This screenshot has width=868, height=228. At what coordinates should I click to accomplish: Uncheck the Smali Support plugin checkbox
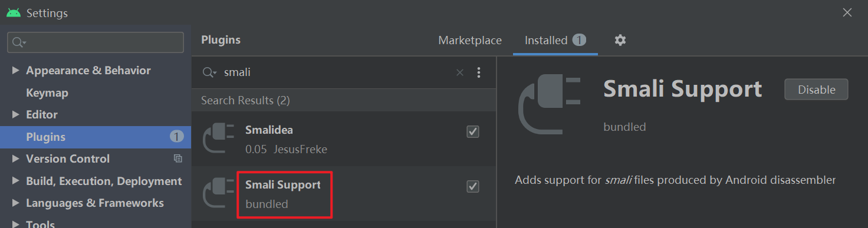point(472,186)
